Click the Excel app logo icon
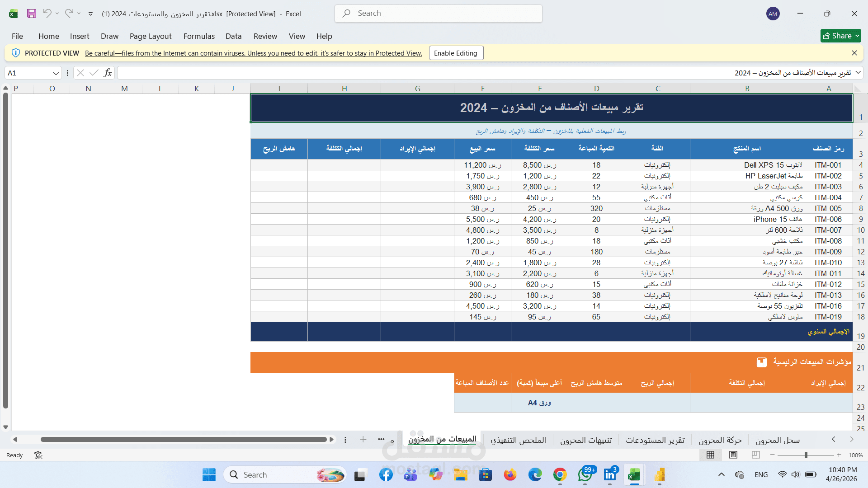This screenshot has height=488, width=868. [13, 14]
